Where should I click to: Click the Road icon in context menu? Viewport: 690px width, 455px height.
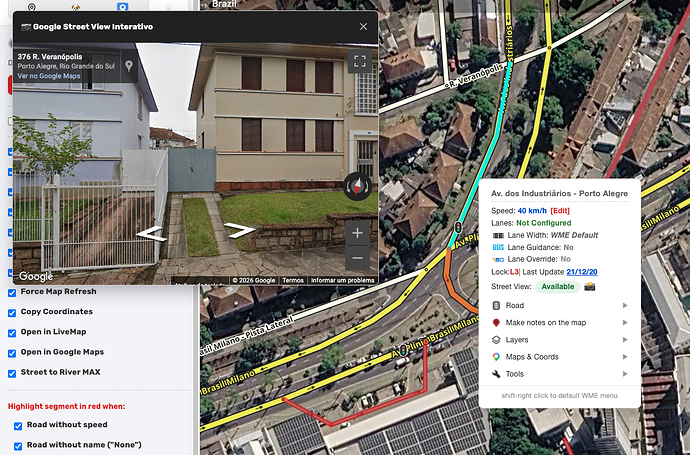pos(496,305)
